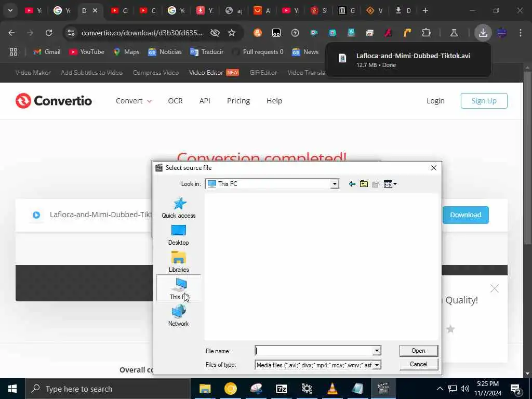Open the Pricing page
Viewport: 532px width, 399px height.
point(238,101)
